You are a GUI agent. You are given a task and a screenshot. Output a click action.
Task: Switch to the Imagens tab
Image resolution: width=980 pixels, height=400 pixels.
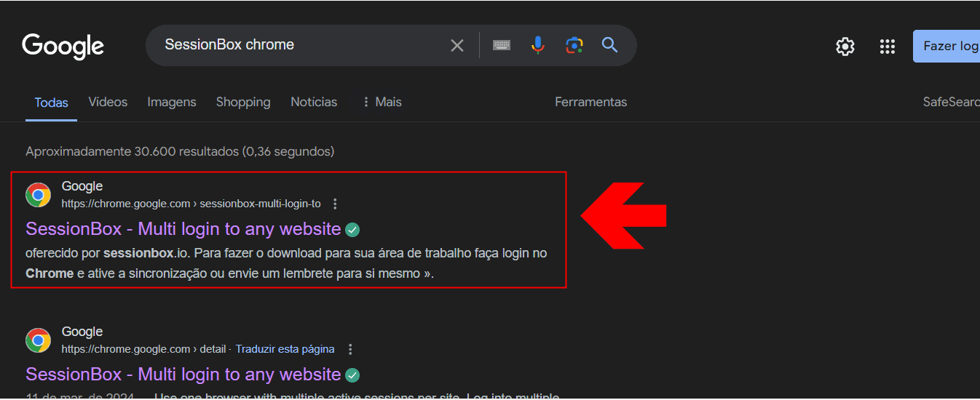pos(172,102)
